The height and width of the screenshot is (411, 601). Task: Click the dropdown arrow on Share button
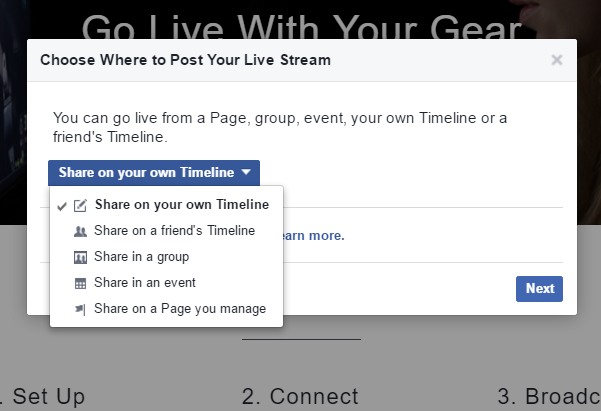click(246, 173)
